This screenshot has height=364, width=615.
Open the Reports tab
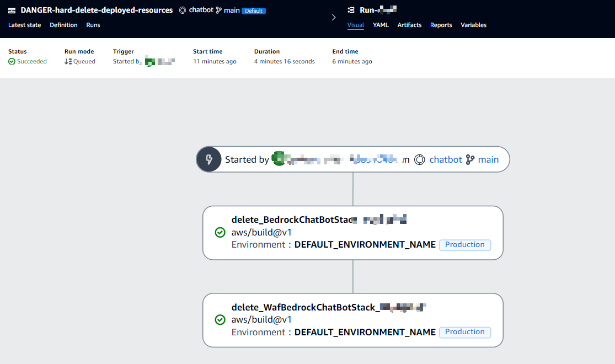tap(441, 25)
